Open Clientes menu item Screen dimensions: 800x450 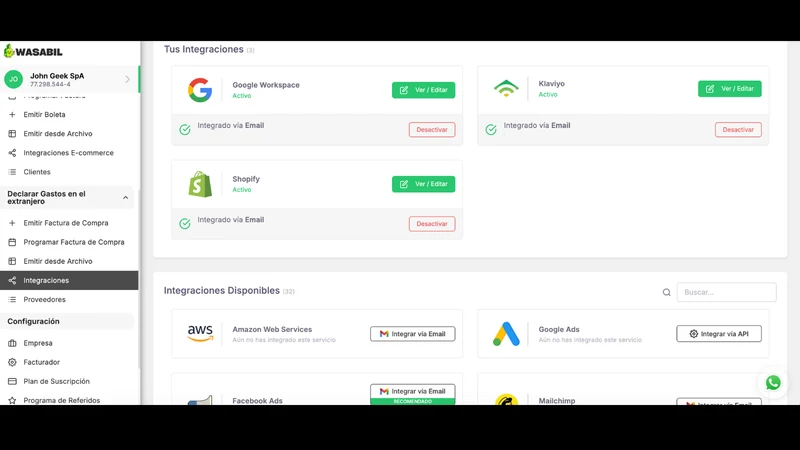pos(37,172)
